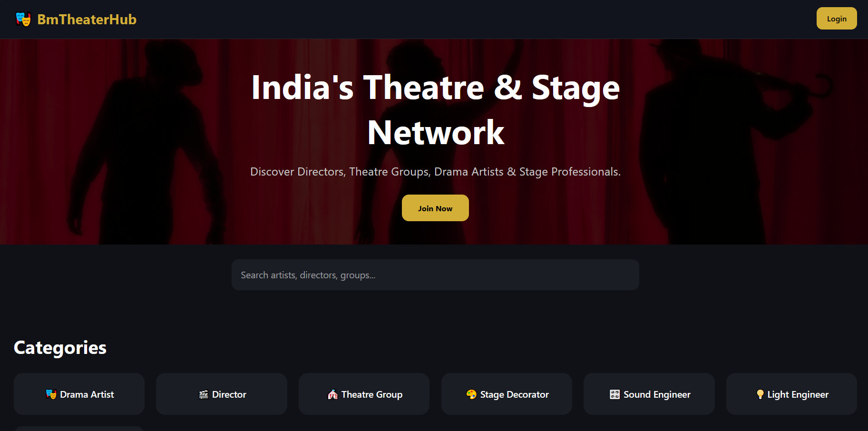Choose the Theatre Group category card
The image size is (868, 431).
coord(364,394)
